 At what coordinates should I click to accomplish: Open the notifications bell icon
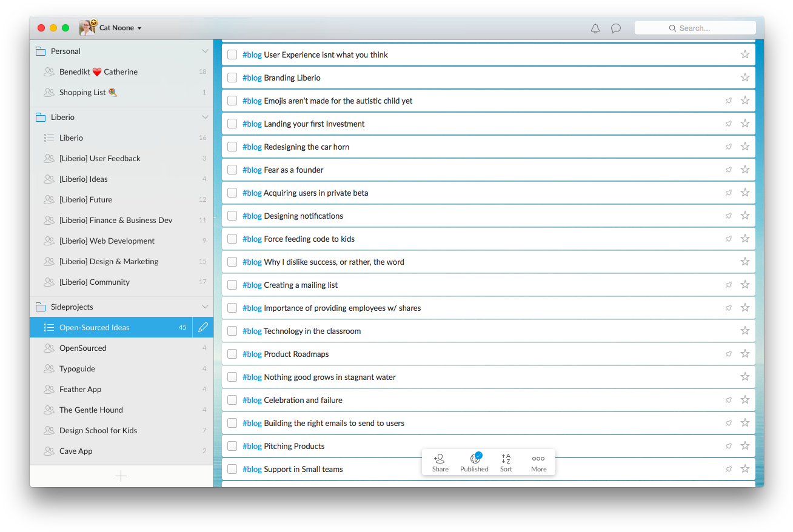[x=595, y=28]
